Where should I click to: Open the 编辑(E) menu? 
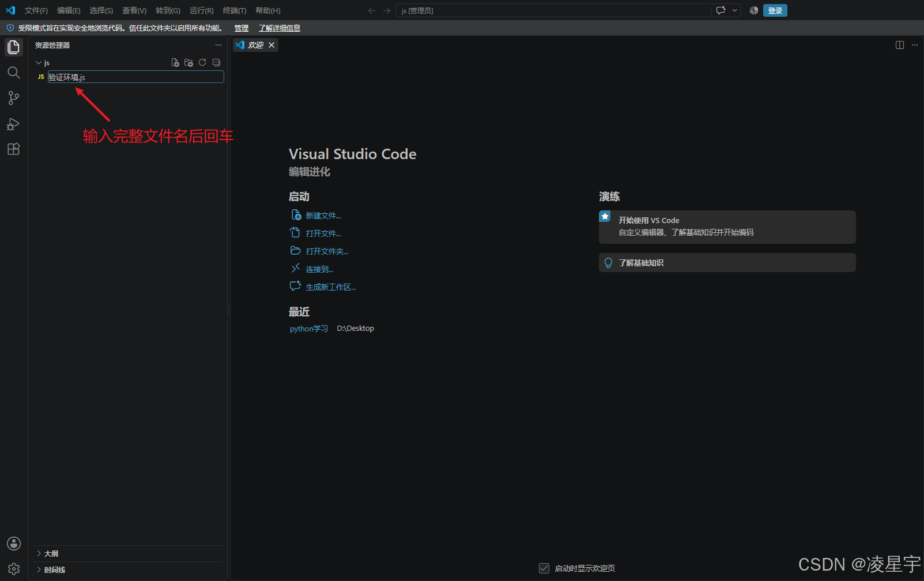pos(69,10)
